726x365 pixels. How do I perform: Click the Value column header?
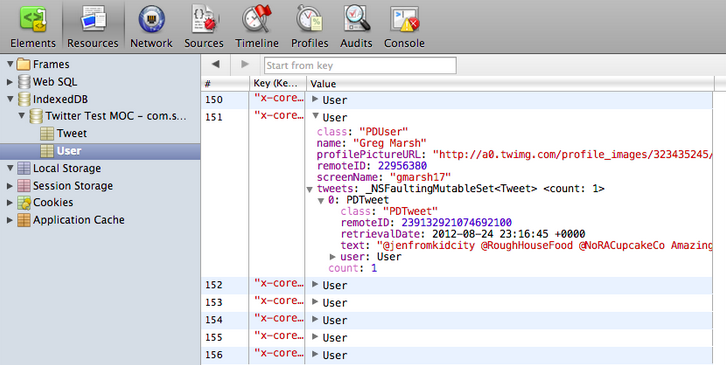click(510, 84)
